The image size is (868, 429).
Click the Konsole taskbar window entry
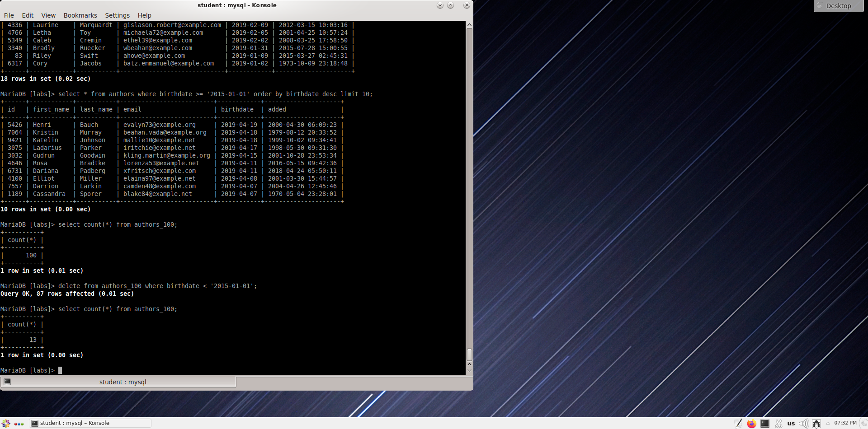[x=90, y=423]
